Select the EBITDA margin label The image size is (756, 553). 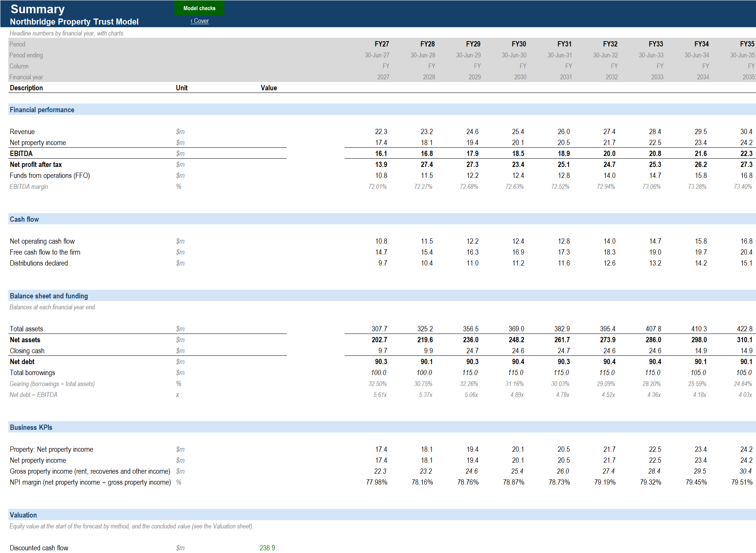pyautogui.click(x=29, y=187)
